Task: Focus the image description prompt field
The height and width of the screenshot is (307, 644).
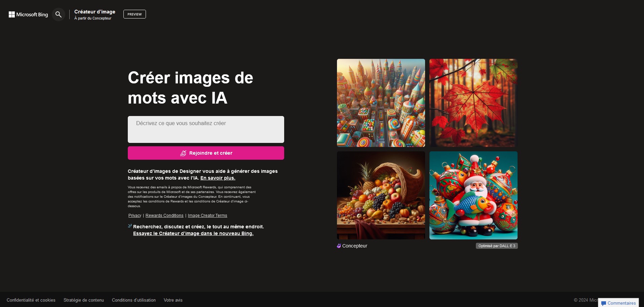Action: [206, 129]
